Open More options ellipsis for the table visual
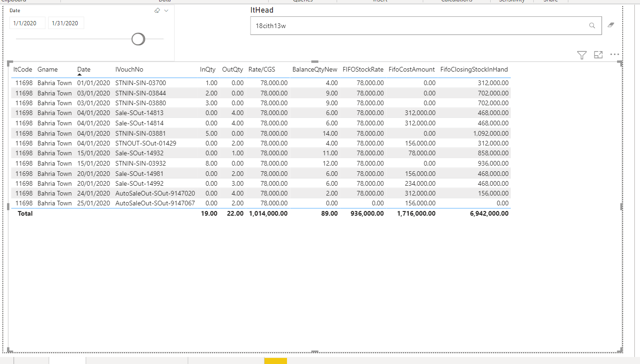Screen dimensions: 640x364 pyautogui.click(x=615, y=55)
